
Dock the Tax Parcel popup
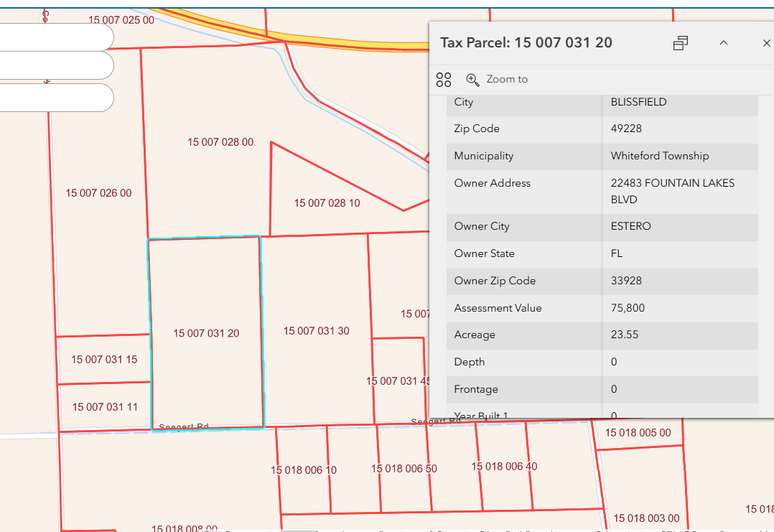coord(681,43)
